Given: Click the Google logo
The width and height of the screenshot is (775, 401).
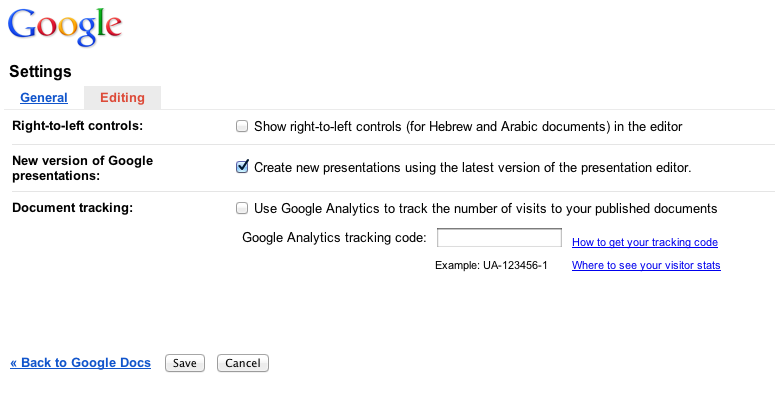Looking at the screenshot, I should coord(65,27).
